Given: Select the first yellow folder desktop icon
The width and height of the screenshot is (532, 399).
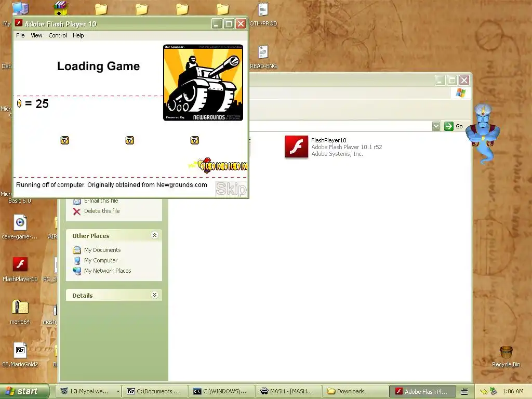Looking at the screenshot, I should coord(101,9).
